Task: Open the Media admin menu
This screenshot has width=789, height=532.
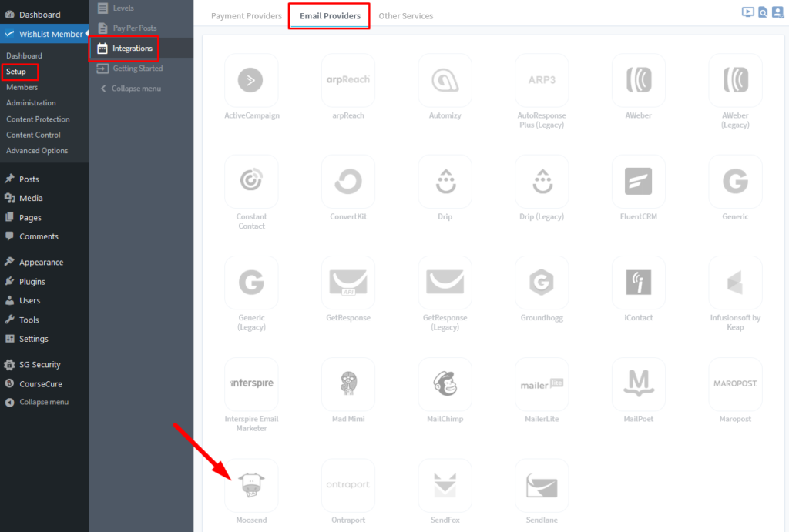Action: [44, 198]
